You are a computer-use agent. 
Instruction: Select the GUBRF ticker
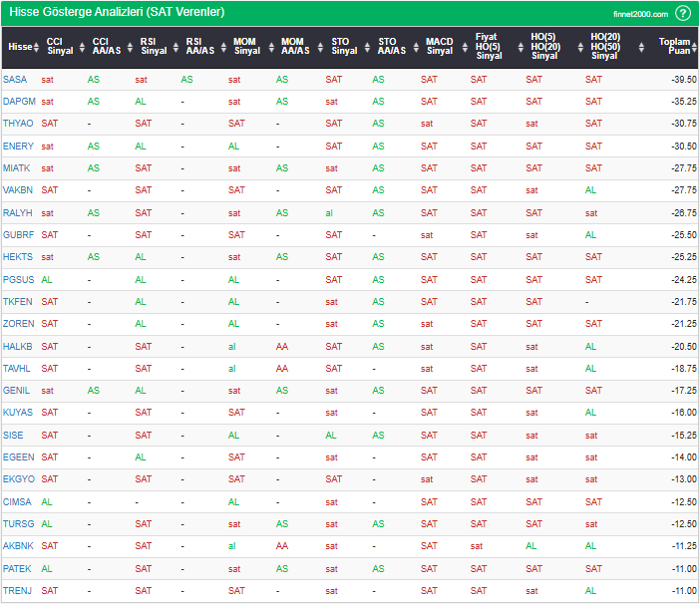coord(18,235)
